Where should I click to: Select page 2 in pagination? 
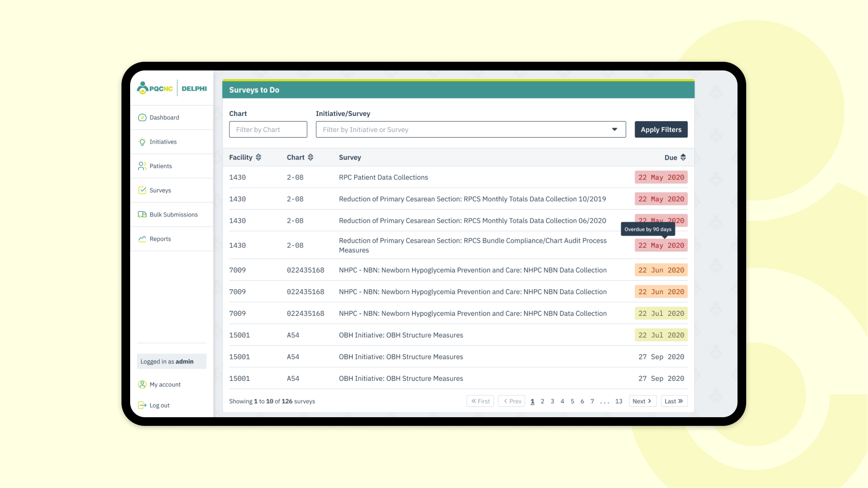(x=542, y=401)
